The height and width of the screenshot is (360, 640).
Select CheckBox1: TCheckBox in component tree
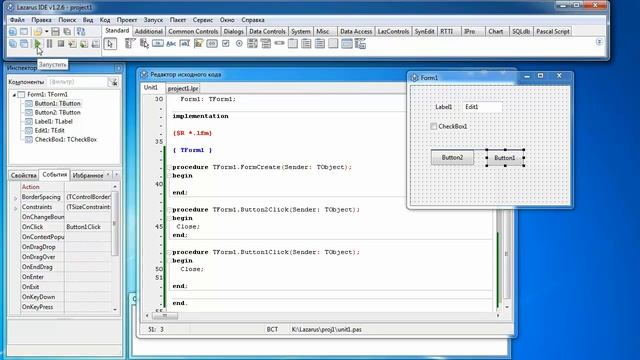[x=65, y=140]
